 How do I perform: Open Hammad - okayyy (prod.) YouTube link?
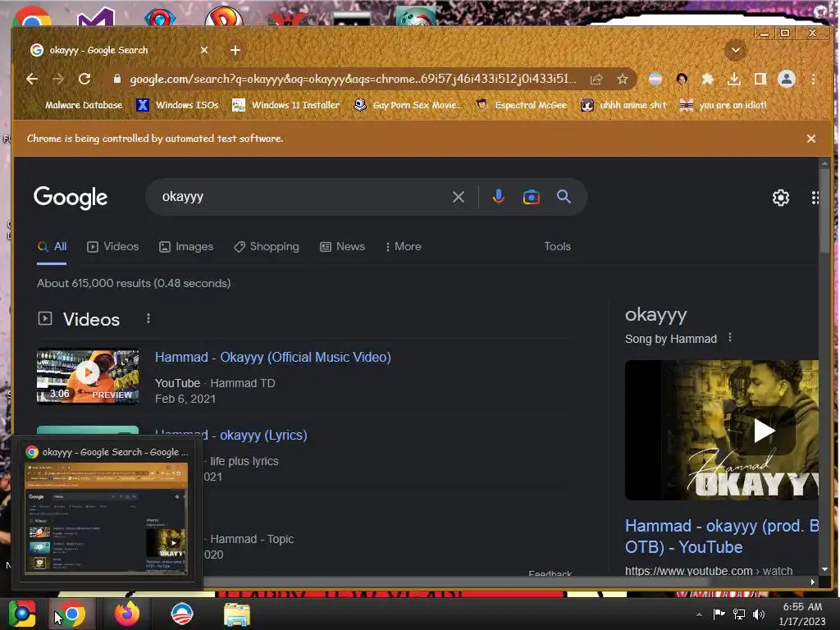(x=722, y=536)
